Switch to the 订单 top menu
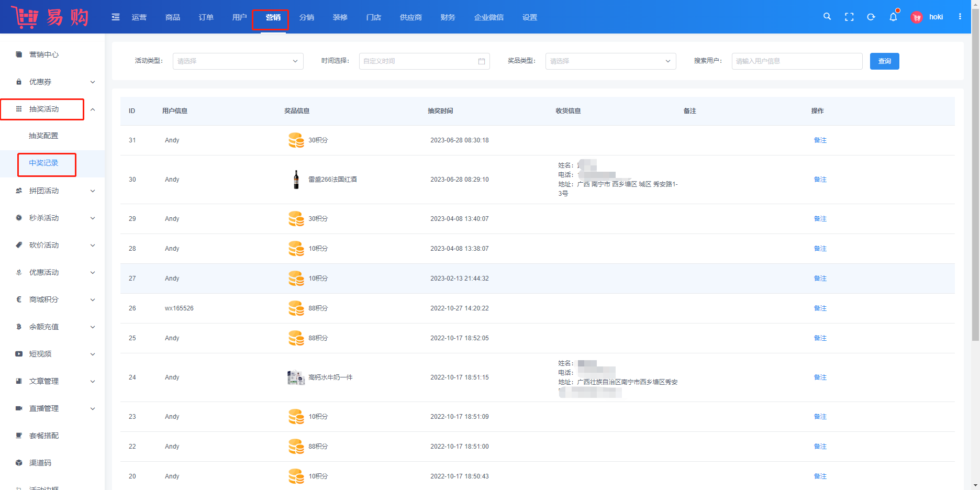Image resolution: width=980 pixels, height=490 pixels. [x=206, y=17]
